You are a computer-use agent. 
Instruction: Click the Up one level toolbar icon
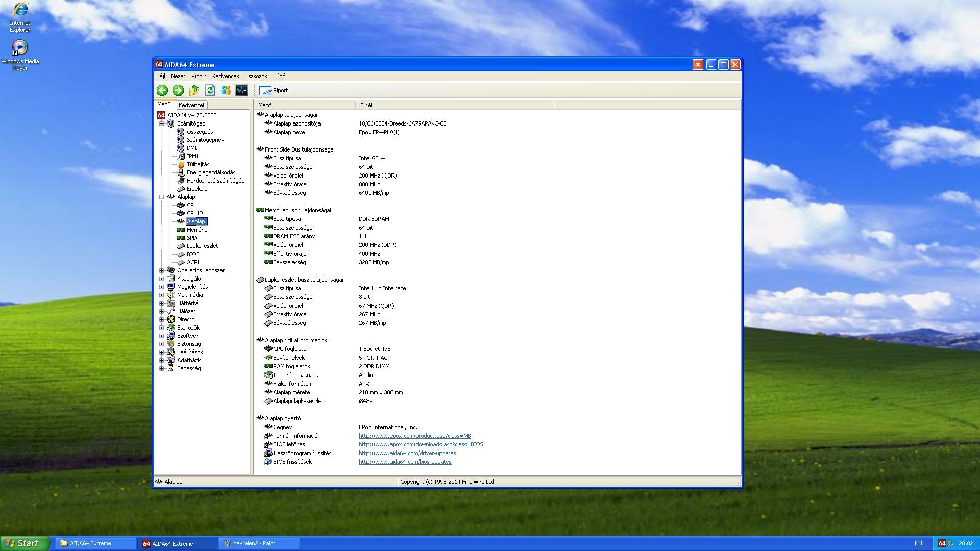tap(194, 90)
